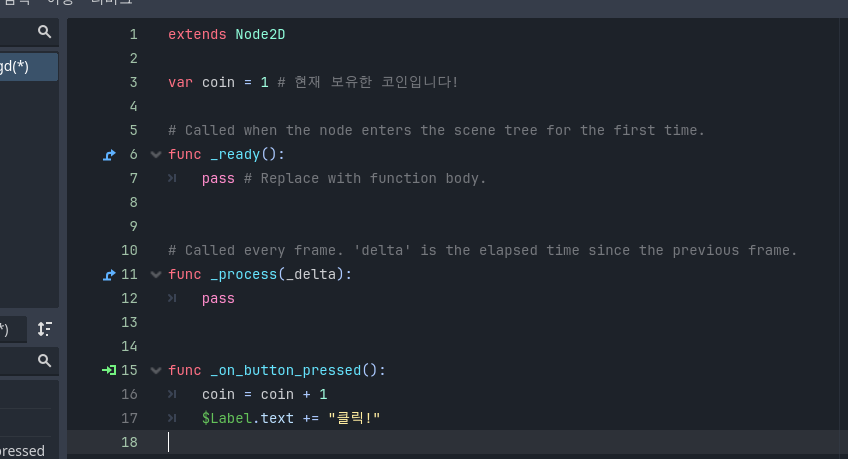The image size is (848, 459).
Task: Click the coin variable declaration
Action: [x=218, y=82]
